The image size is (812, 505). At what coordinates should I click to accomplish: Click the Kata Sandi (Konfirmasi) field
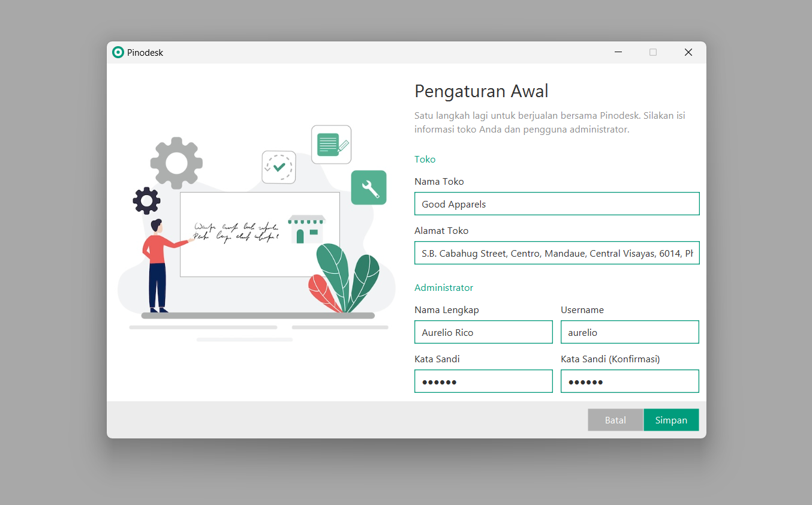click(x=630, y=381)
